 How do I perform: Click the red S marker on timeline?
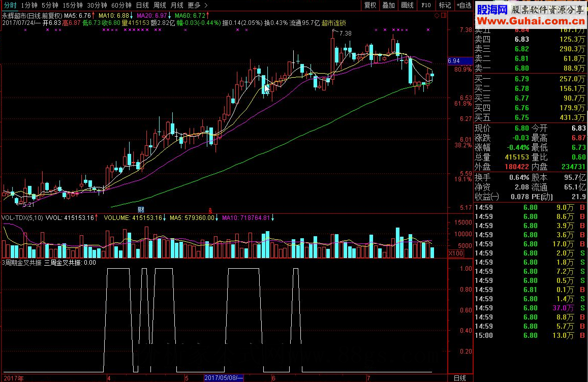pyautogui.click(x=210, y=210)
